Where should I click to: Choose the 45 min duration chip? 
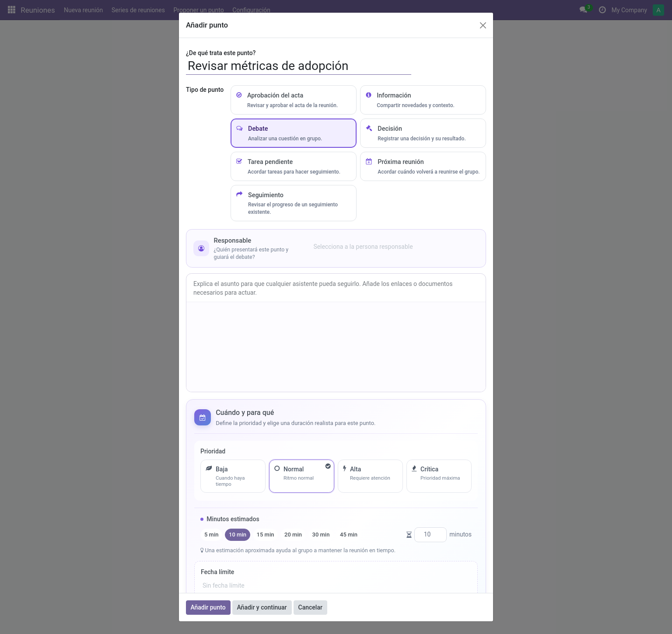coord(349,535)
